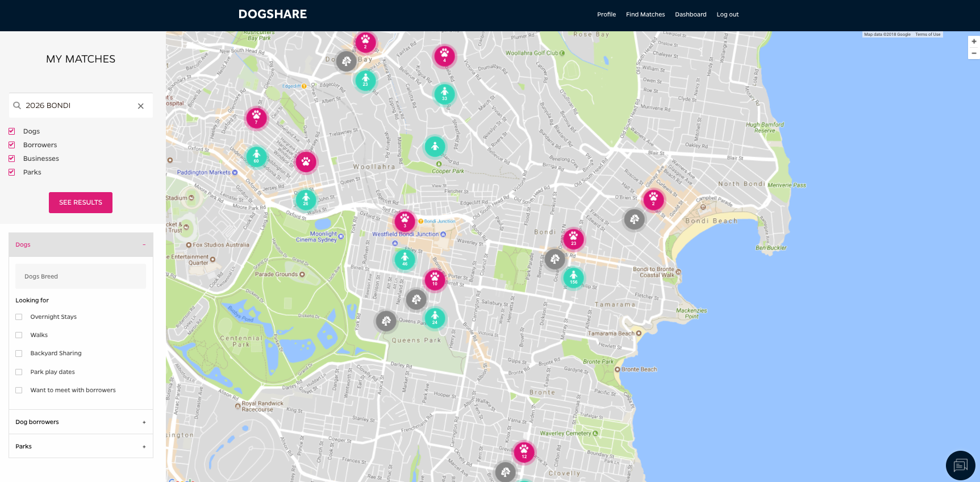Expand the Parks filter section
Image resolution: width=980 pixels, height=482 pixels.
(81, 446)
